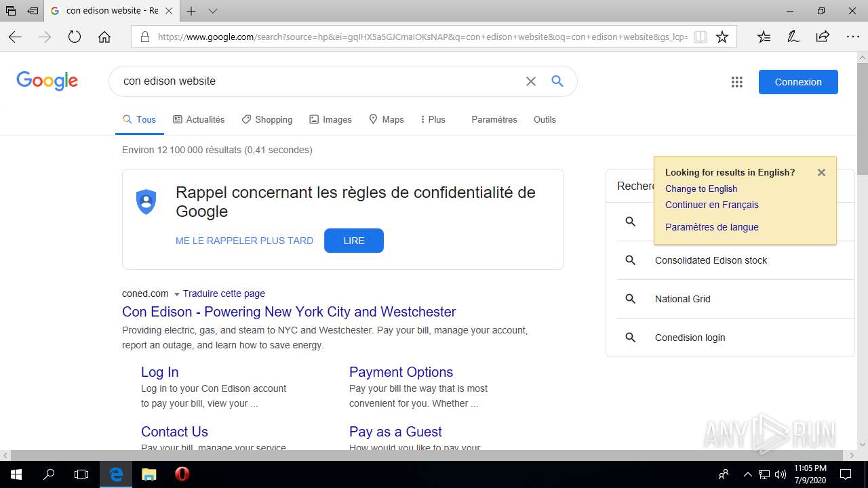Clear the search box text

(x=531, y=81)
